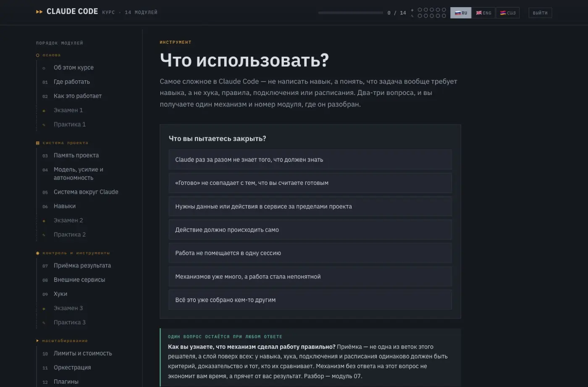
Task: Open module 09 Хуки
Action: (60, 294)
